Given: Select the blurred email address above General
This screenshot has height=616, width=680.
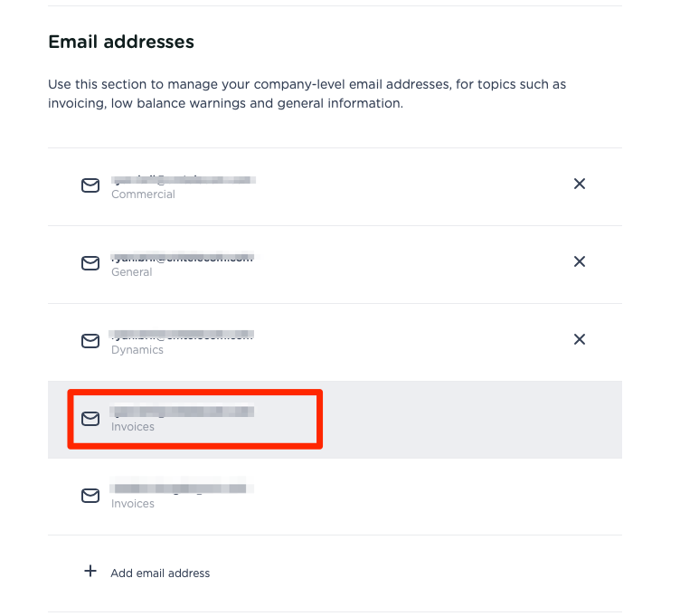Looking at the screenshot, I should [x=182, y=258].
